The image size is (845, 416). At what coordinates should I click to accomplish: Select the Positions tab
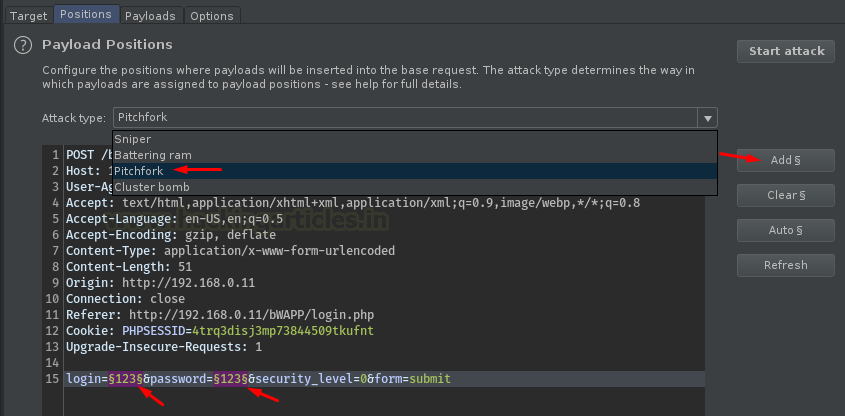[x=85, y=15]
